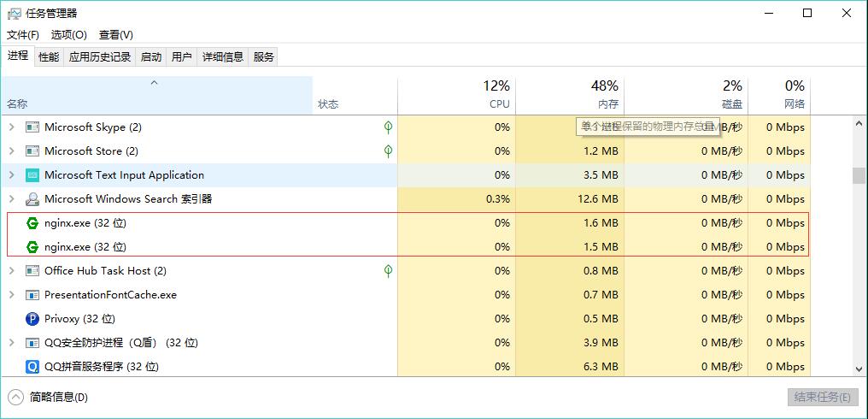Expand Microsoft Text Input Application row
Screen dimensions: 868x419
(x=12, y=175)
